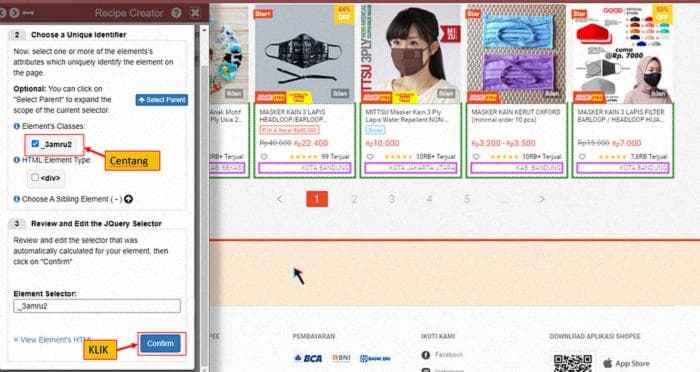Click the forward arrow icon in Recipe Creator header
This screenshot has height=372, width=700.
click(x=14, y=13)
